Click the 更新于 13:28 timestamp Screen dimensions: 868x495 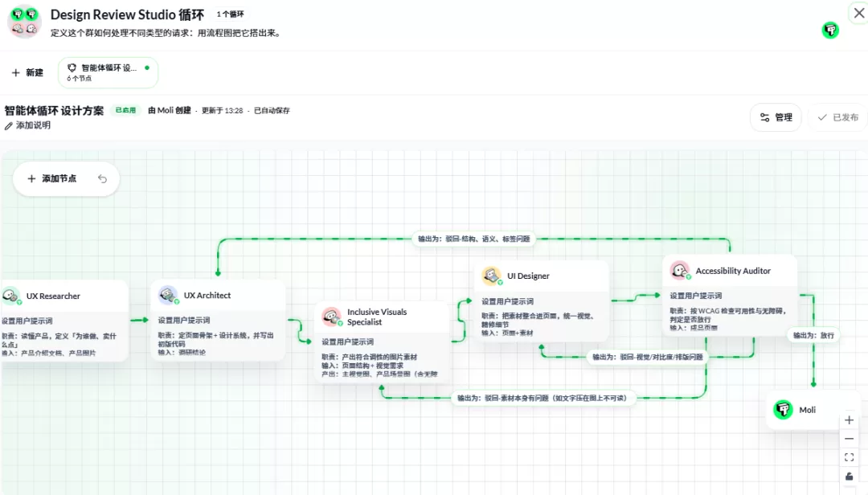click(222, 111)
